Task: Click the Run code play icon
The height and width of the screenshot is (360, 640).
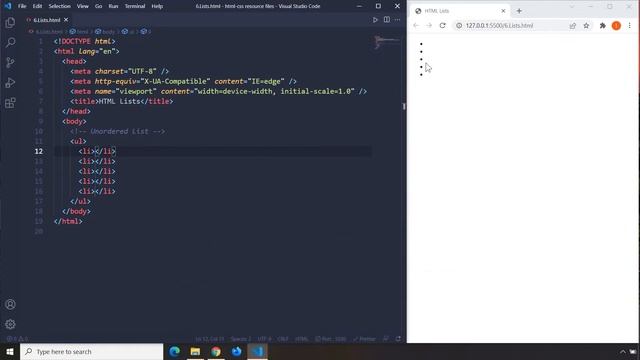Action: point(375,20)
